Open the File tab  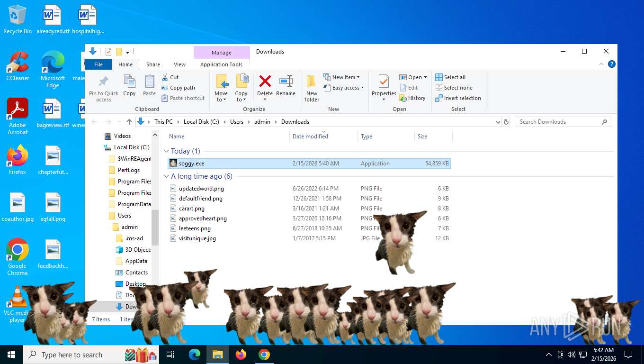point(98,64)
